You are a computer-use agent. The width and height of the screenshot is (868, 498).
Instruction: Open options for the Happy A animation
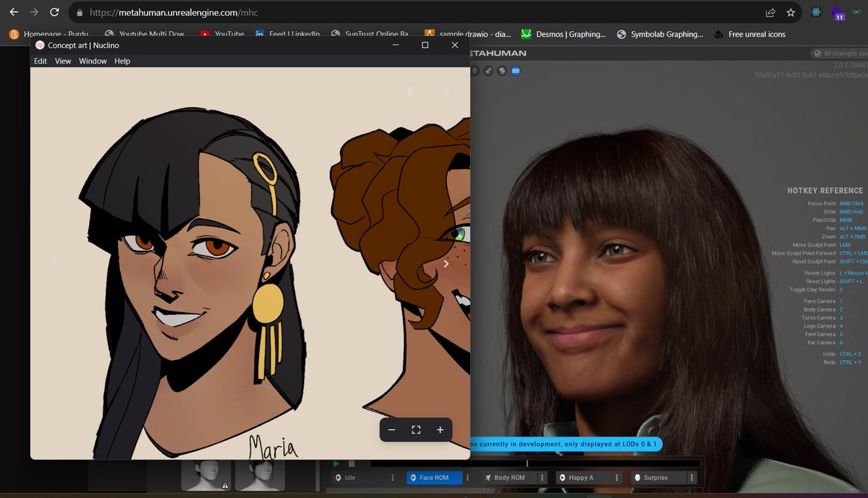click(x=617, y=478)
